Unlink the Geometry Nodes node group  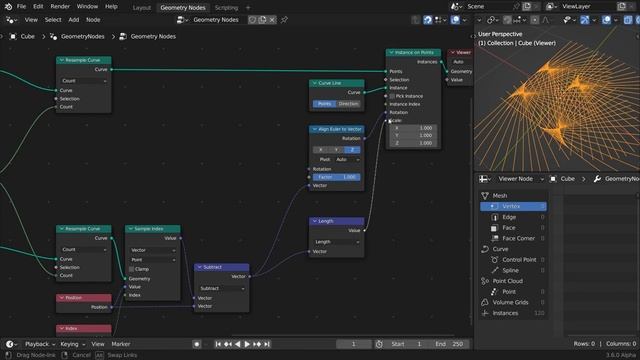pos(272,20)
